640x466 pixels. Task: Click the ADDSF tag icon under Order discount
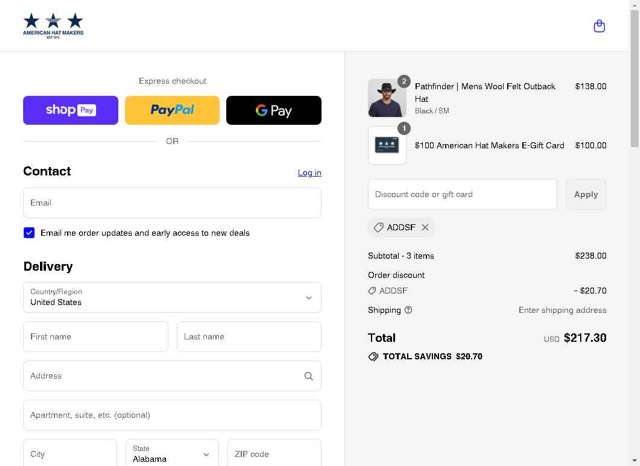[x=372, y=291]
